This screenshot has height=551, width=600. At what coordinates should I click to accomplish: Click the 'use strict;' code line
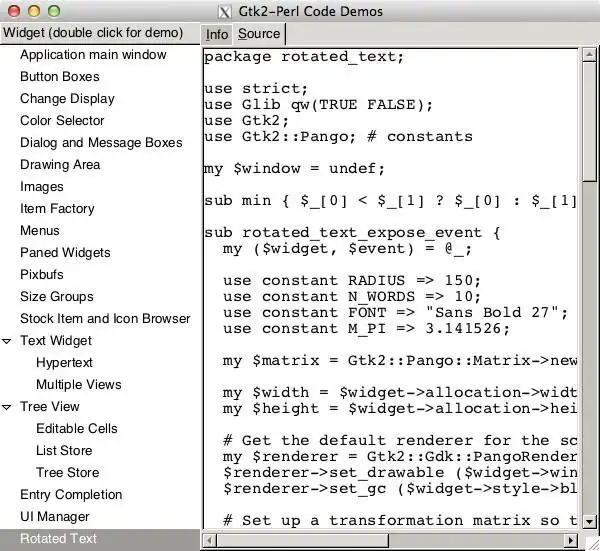pyautogui.click(x=256, y=89)
